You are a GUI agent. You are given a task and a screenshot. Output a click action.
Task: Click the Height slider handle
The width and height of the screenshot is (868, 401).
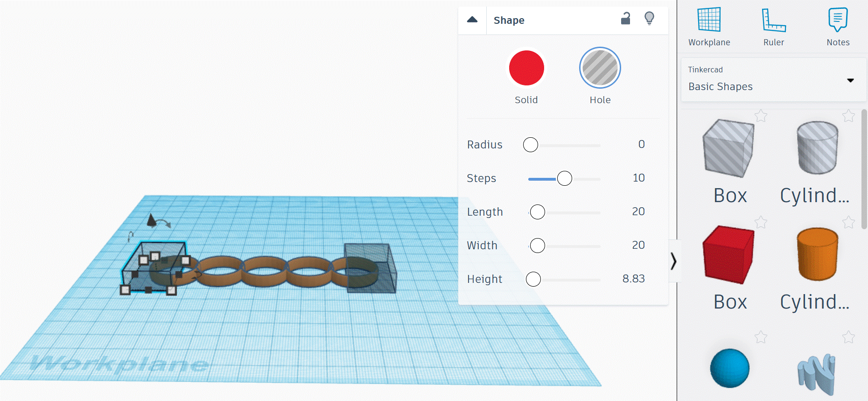point(533,279)
